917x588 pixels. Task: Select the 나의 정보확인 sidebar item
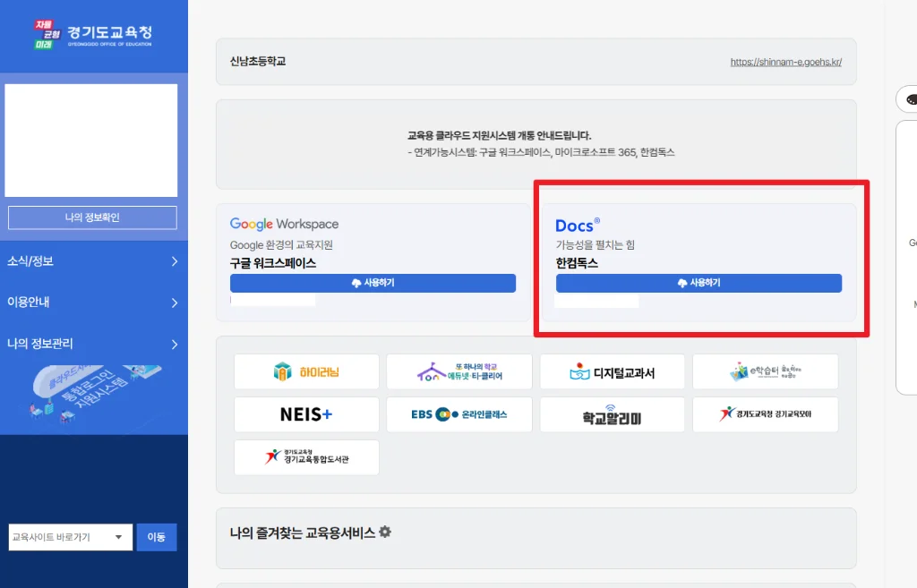tap(91, 216)
